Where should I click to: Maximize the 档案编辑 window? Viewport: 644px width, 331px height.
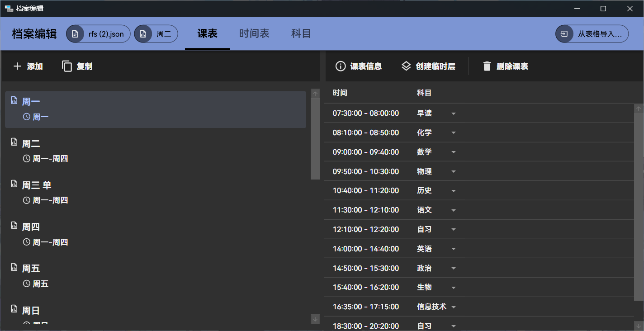click(x=603, y=9)
